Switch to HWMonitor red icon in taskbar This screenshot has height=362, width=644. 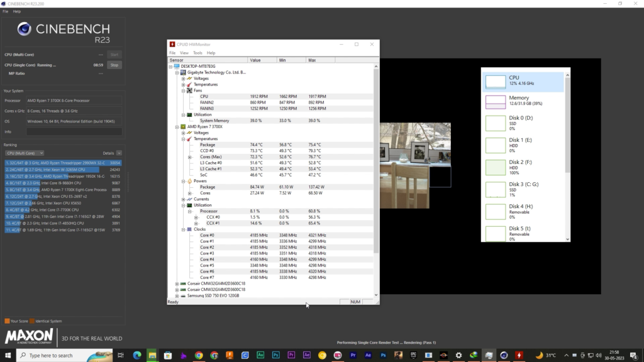coord(519,356)
